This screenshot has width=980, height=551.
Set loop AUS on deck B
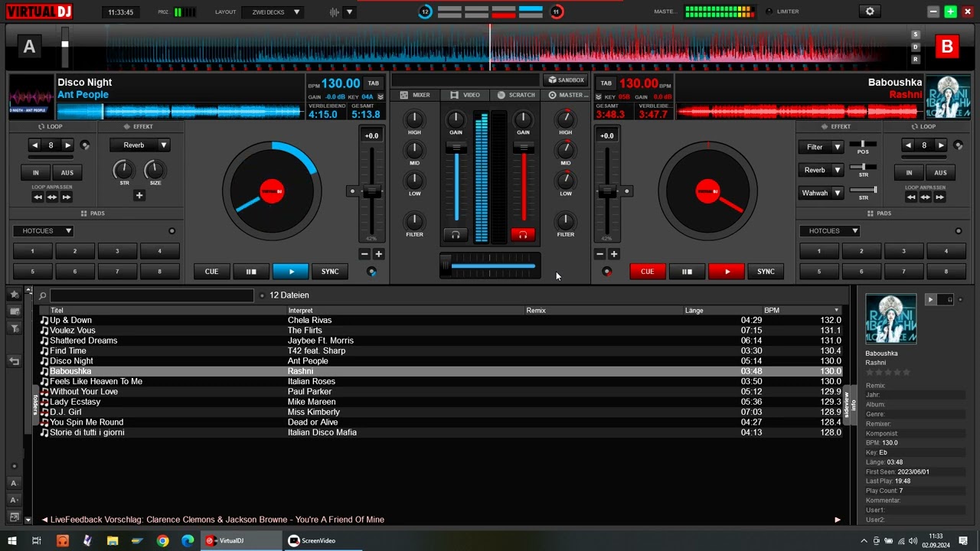click(x=940, y=173)
